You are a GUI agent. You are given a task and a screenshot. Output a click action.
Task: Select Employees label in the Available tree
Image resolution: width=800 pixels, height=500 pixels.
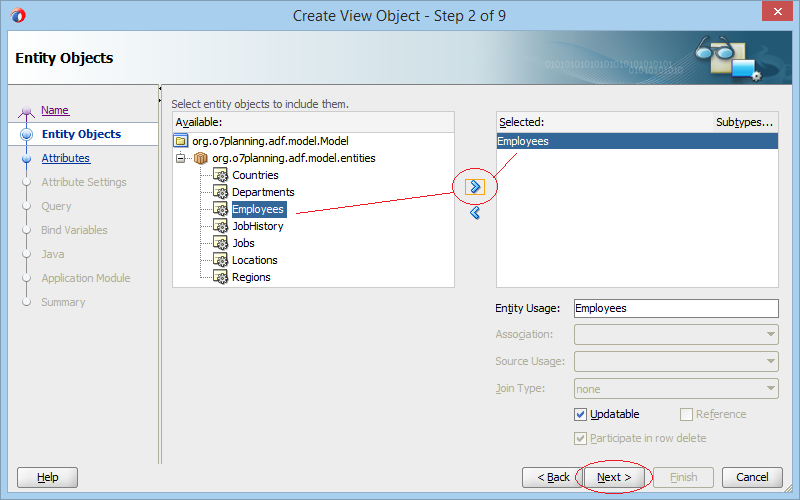258,209
